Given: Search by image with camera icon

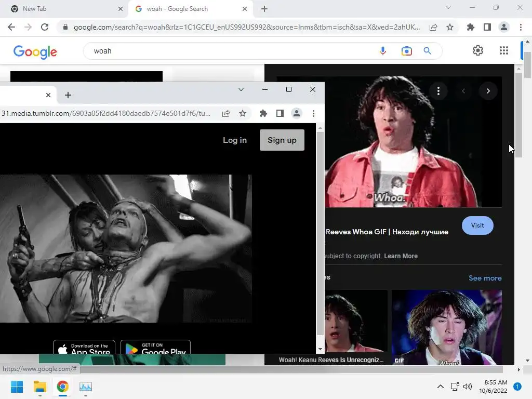Looking at the screenshot, I should click(x=406, y=51).
